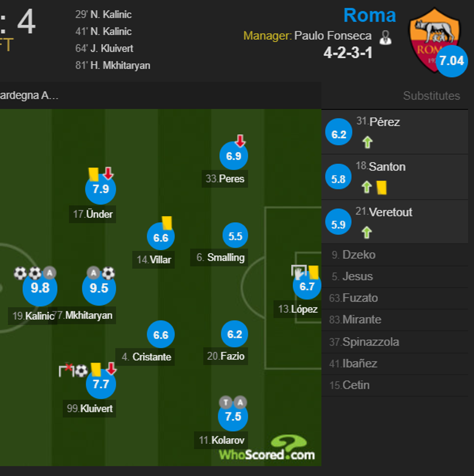The height and width of the screenshot is (476, 474).
Task: Click the yellow card icon beside Santon
Action: point(382,186)
